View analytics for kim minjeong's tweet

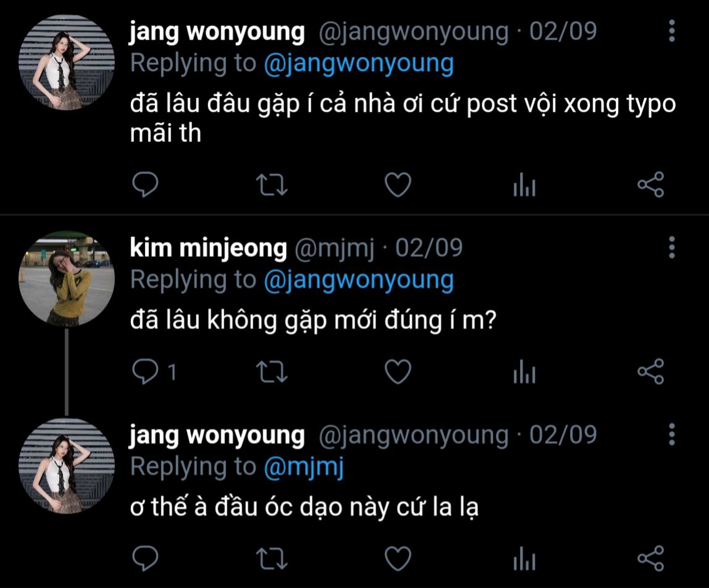click(x=524, y=371)
